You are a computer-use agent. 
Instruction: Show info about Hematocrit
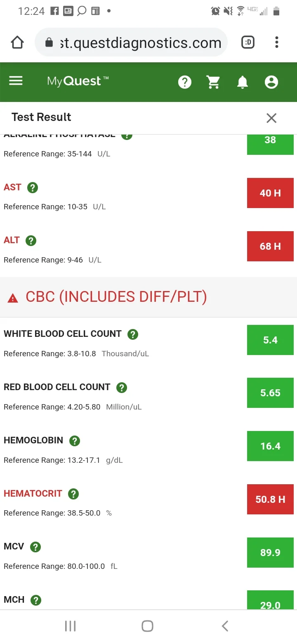[x=73, y=494]
